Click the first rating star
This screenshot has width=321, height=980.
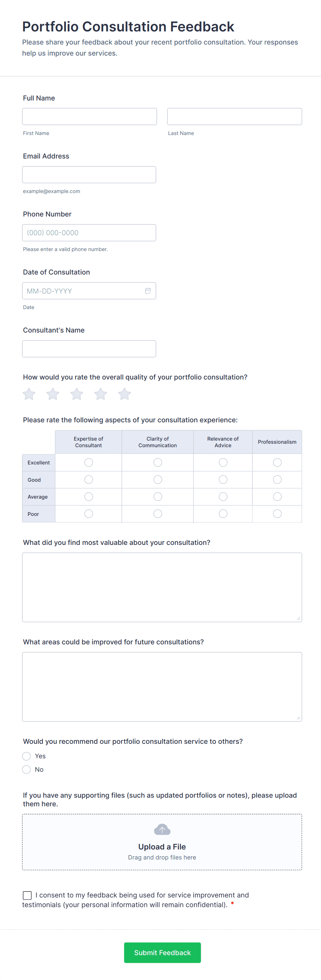29,394
